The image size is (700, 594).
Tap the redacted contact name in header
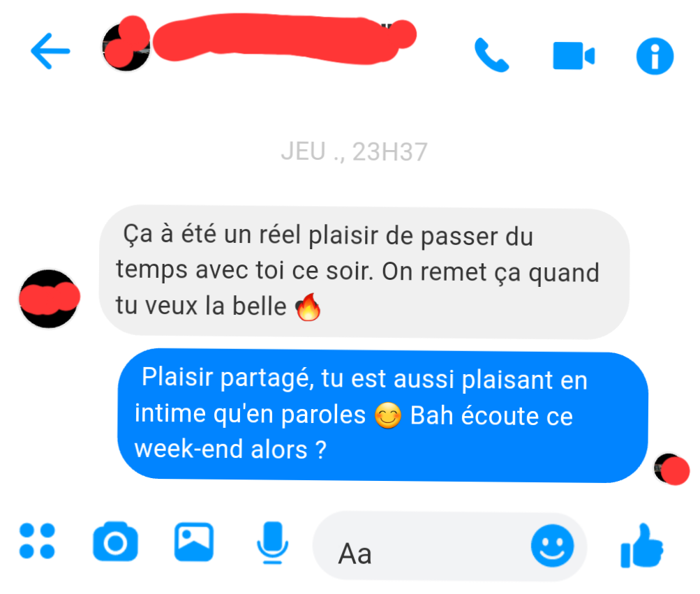click(x=284, y=38)
